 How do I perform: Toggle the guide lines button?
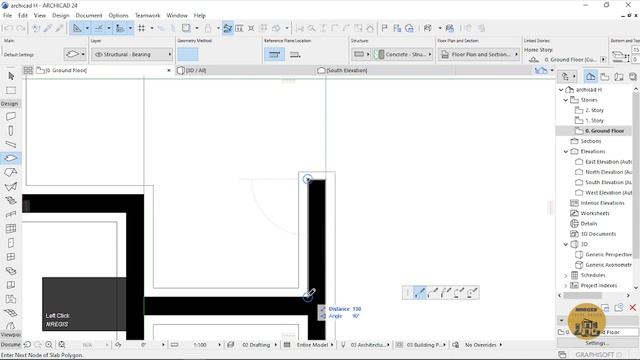(77, 28)
